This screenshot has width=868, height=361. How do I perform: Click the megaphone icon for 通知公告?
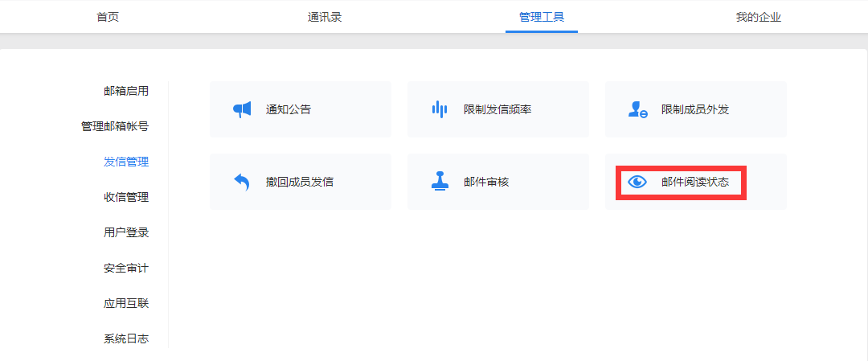tap(242, 109)
